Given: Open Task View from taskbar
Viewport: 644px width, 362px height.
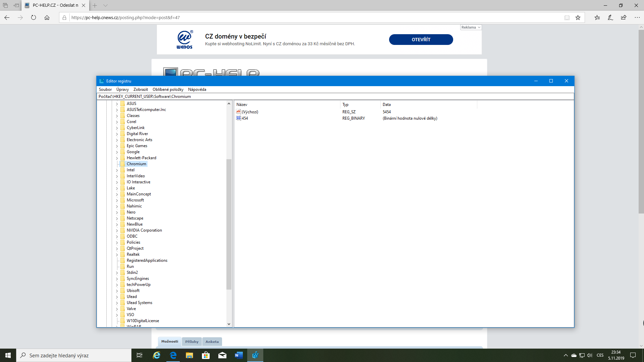Looking at the screenshot, I should click(x=140, y=355).
